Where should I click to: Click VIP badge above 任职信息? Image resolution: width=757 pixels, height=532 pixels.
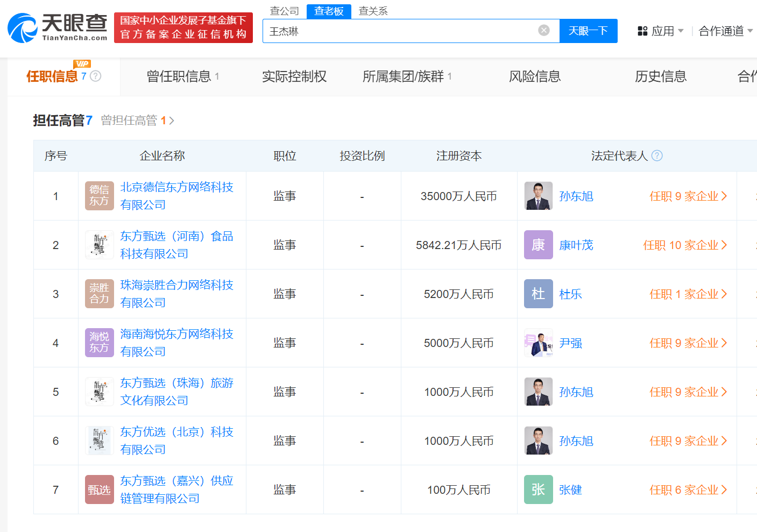click(82, 64)
